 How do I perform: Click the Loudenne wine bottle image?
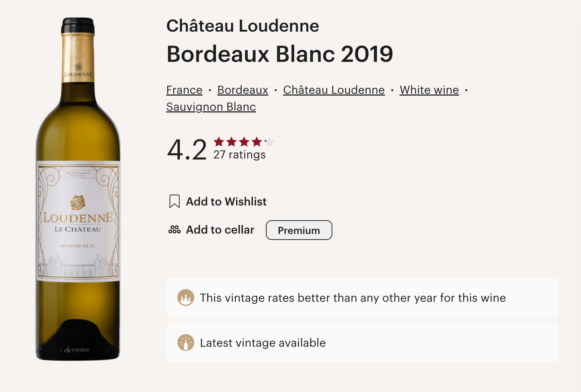pos(78,189)
